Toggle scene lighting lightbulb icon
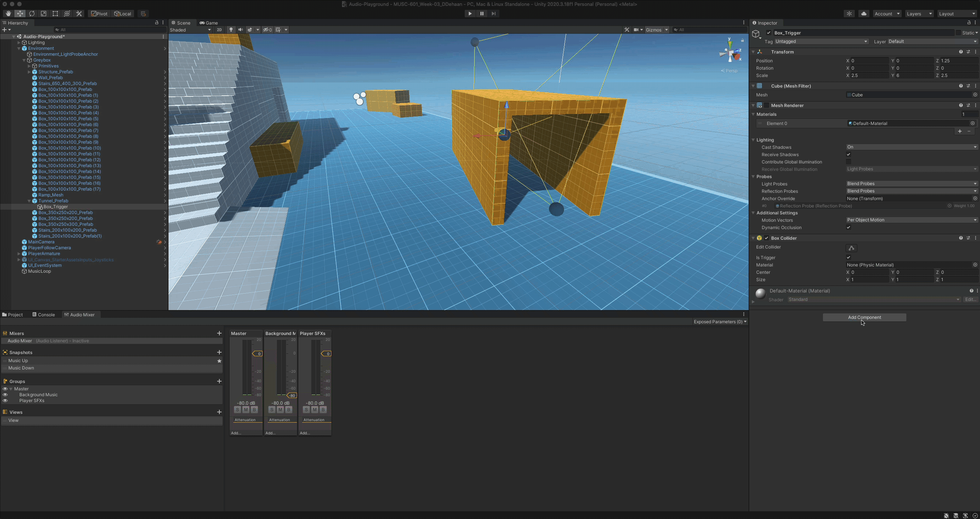 tap(231, 30)
